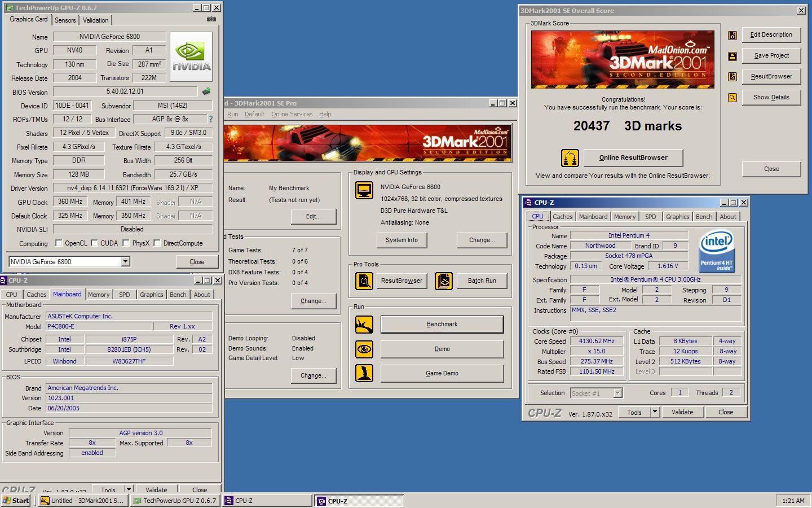Switch to Untitled 3DMark2001 taskbar item
The width and height of the screenshot is (812, 508).
[82, 501]
